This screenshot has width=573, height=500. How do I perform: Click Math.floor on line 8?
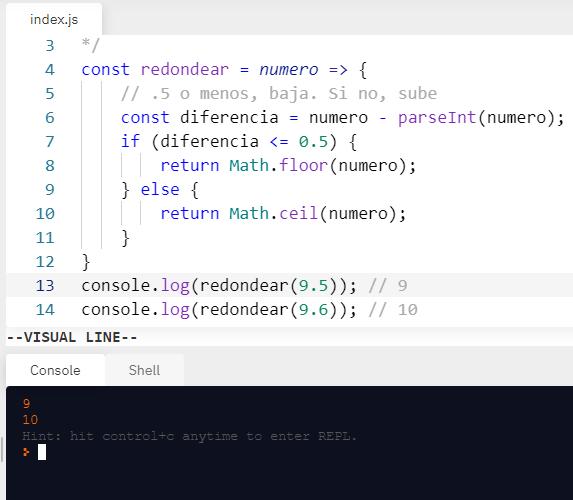point(278,166)
